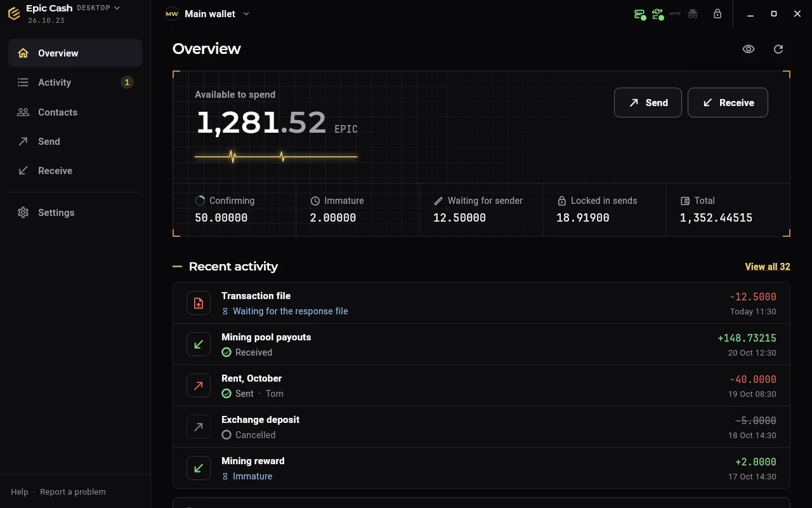Lock the wallet with the padlock icon
Screen dimensions: 812x508
point(717,13)
